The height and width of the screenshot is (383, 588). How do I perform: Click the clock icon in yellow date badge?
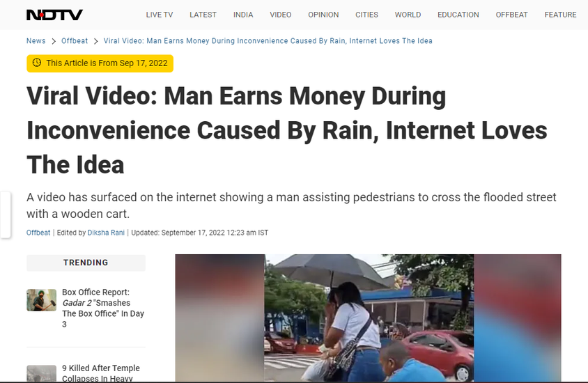[37, 63]
